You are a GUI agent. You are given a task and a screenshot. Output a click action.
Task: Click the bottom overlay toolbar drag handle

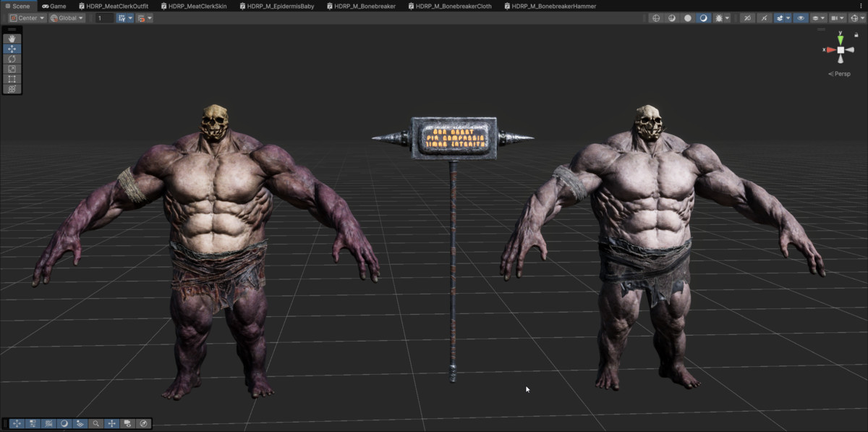click(x=5, y=423)
